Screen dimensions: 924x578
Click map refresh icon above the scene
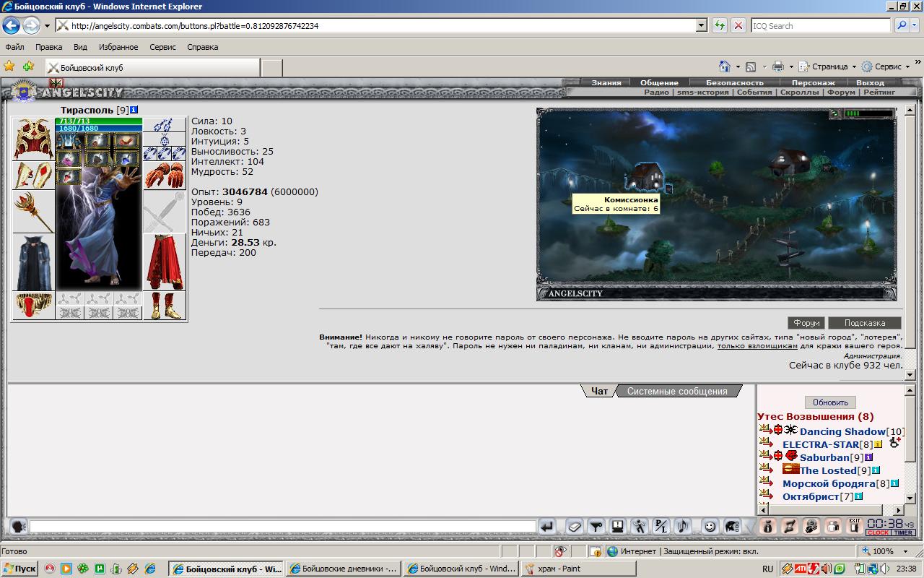(835, 113)
